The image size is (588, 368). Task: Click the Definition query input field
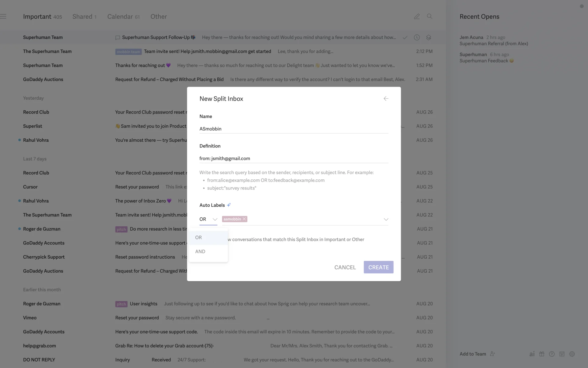pos(293,158)
